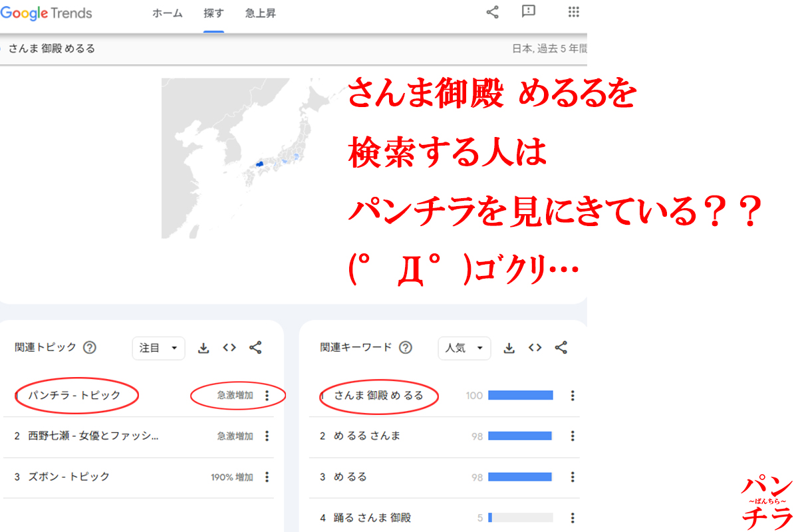This screenshot has height=532, width=798.
Task: Download the 関連キーワード data
Action: [x=509, y=347]
